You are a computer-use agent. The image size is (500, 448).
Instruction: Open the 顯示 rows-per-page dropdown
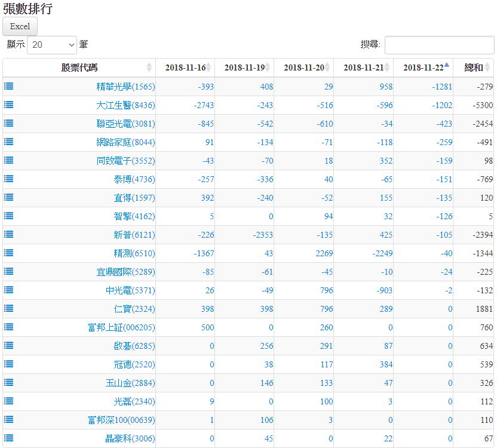[52, 45]
